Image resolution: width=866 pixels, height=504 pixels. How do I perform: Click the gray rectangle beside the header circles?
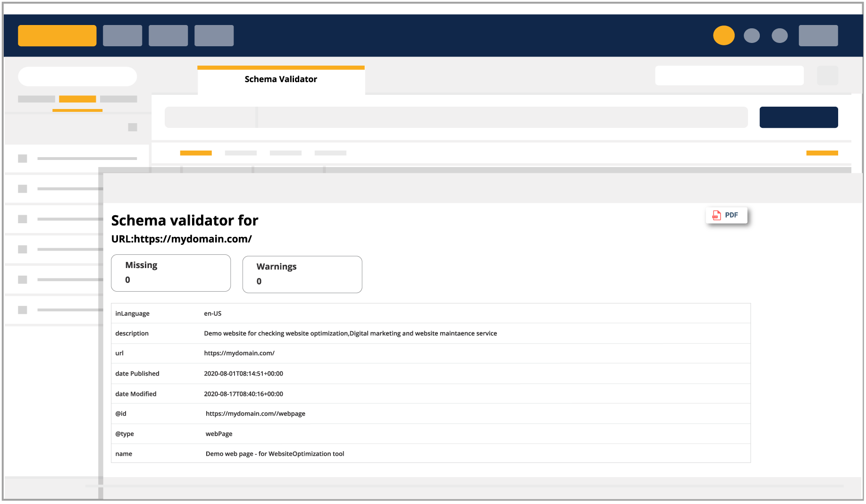click(x=818, y=35)
